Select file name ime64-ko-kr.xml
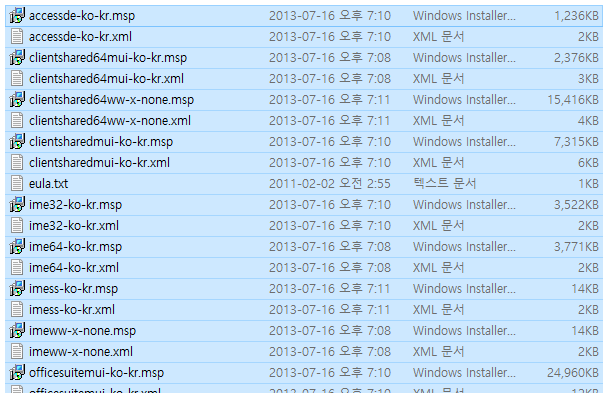 point(74,268)
